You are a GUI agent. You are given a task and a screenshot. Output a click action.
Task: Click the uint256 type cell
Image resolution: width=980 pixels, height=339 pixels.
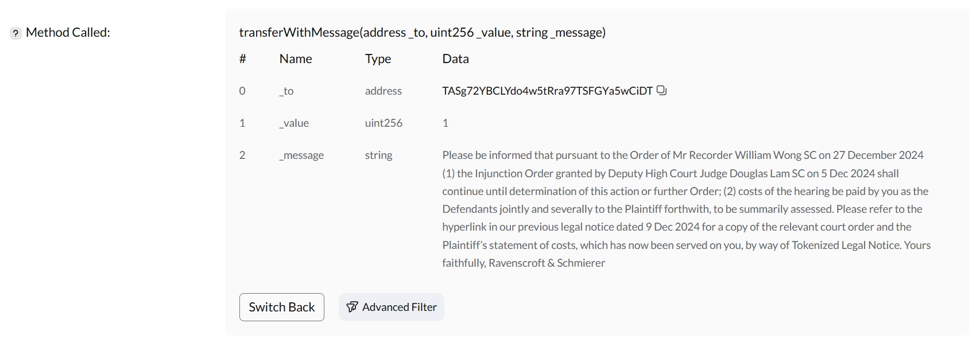point(384,123)
